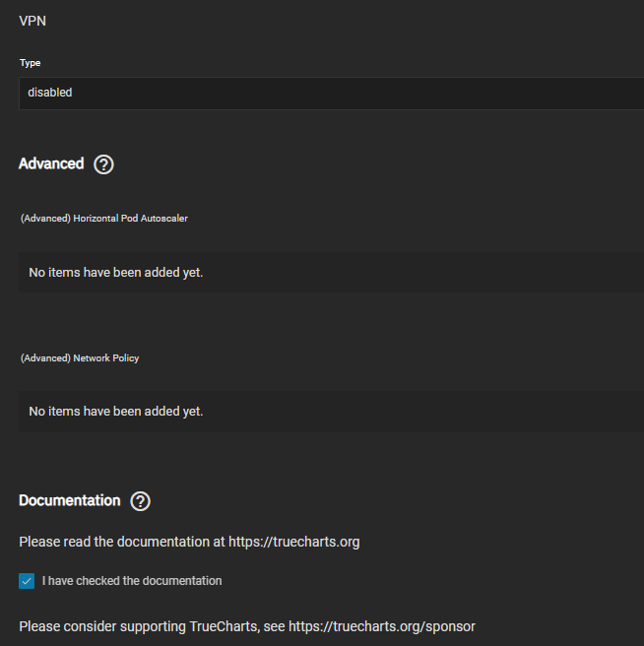Screen dimensions: 644x646
Task: Open the https://truecharts.org documentation URL
Action: pyautogui.click(x=294, y=542)
